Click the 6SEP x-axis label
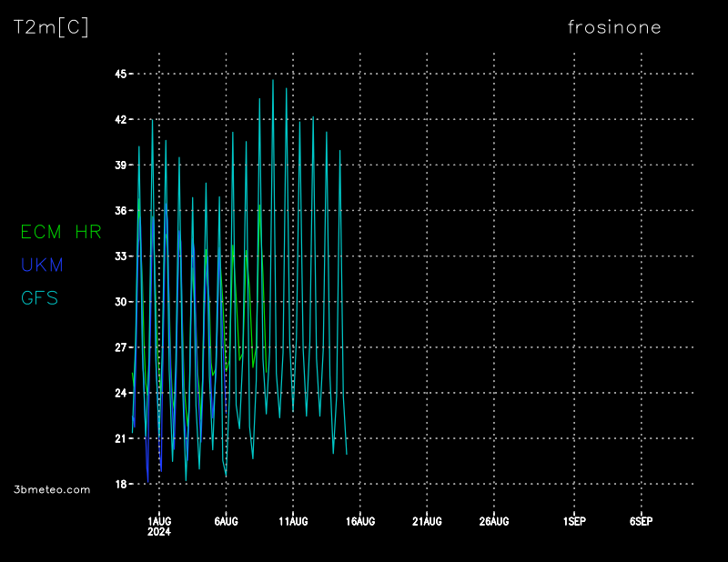Screen dimensions: 728x562 coord(641,521)
